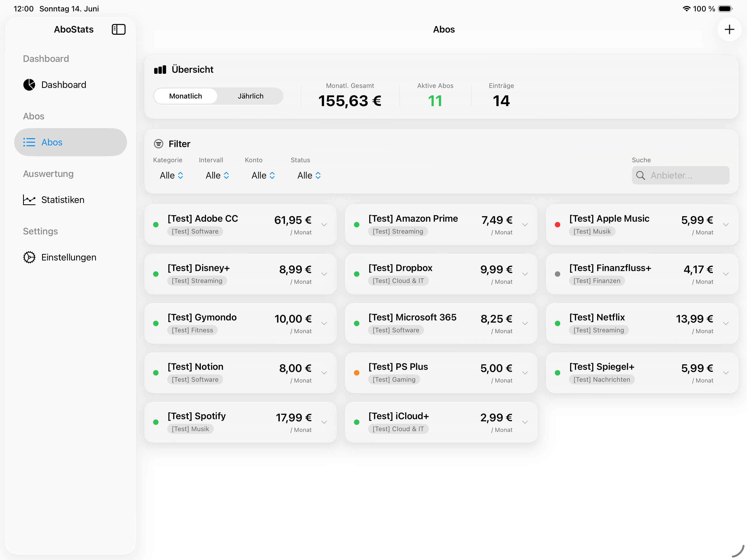Open the Intervall filter dropdown
Image resolution: width=747 pixels, height=560 pixels.
pos(217,175)
